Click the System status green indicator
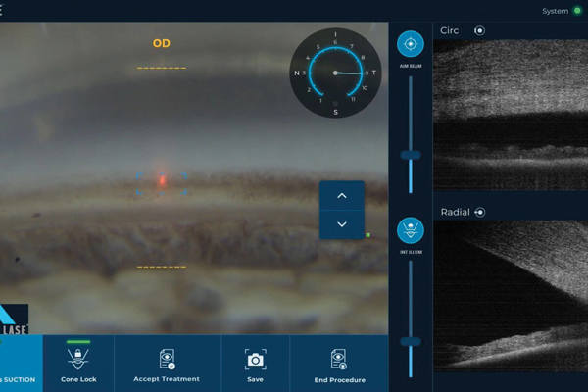The width and height of the screenshot is (588, 392). 576,11
